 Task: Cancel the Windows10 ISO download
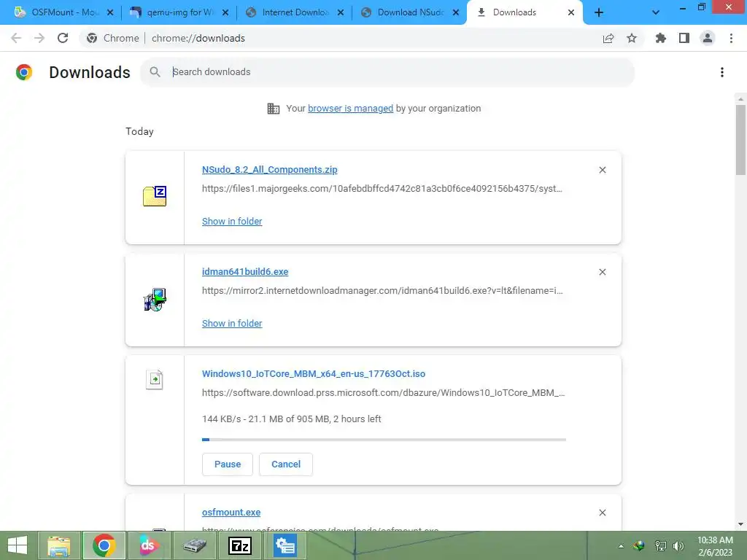coord(286,464)
